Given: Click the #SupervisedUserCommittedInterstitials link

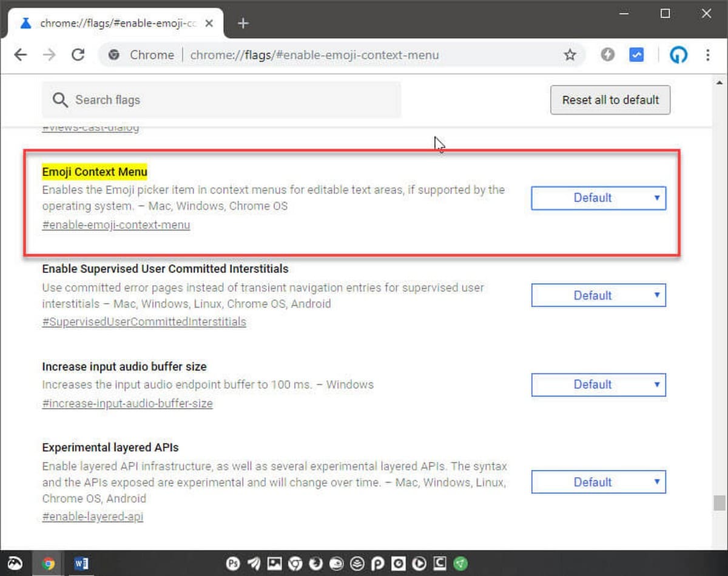Looking at the screenshot, I should (x=144, y=322).
